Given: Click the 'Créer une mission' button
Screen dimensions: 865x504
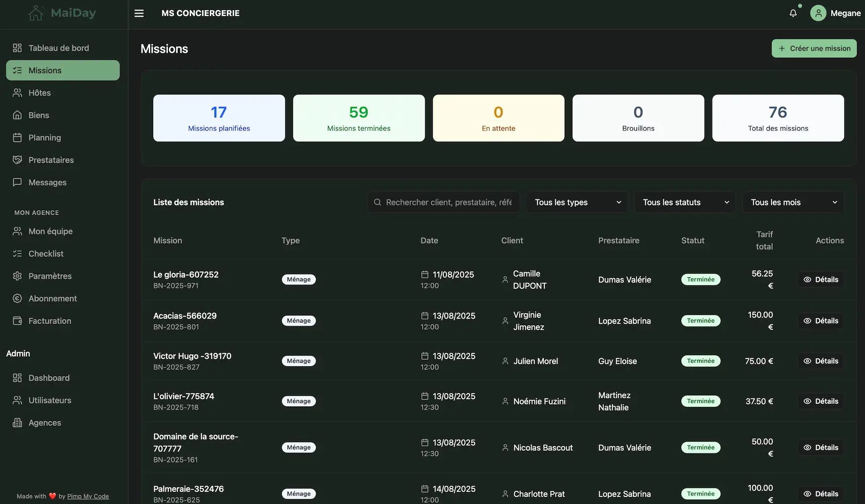Looking at the screenshot, I should tap(814, 48).
